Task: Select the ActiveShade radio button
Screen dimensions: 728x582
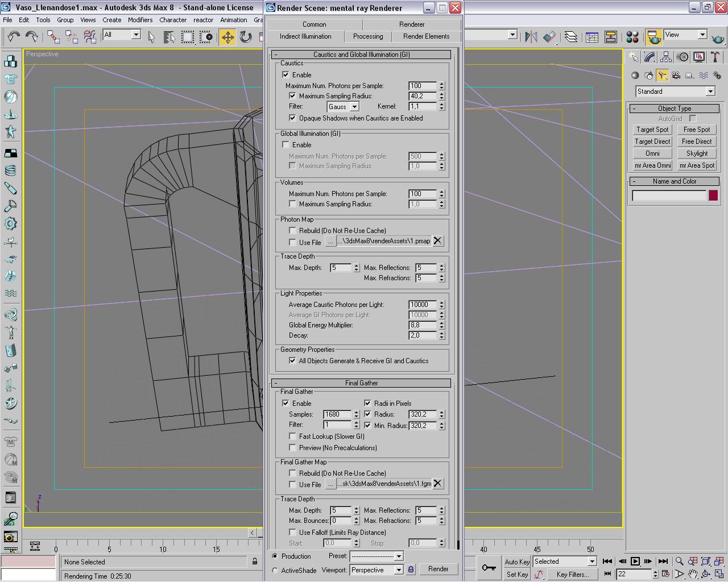Action: click(275, 570)
